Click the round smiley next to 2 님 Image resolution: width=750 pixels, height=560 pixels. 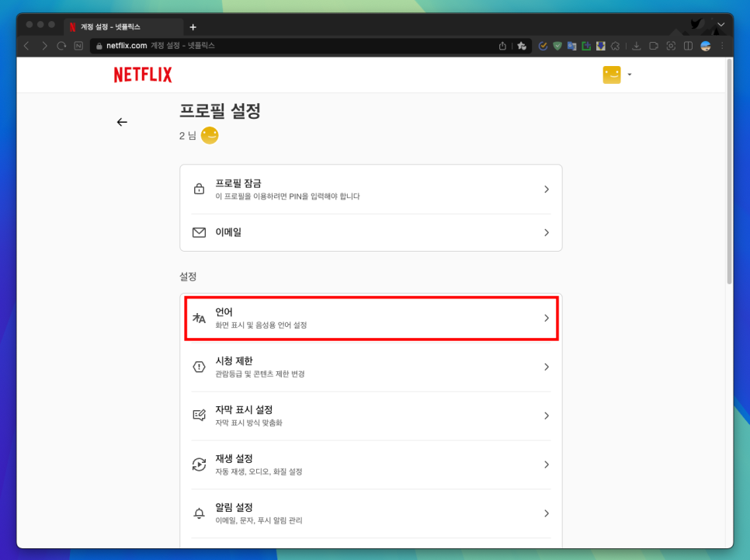click(x=210, y=135)
